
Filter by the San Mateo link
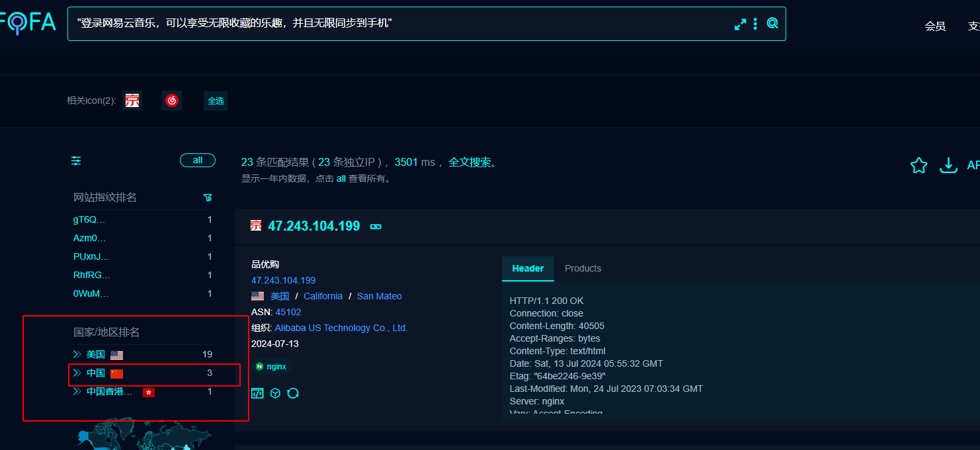pyautogui.click(x=379, y=296)
